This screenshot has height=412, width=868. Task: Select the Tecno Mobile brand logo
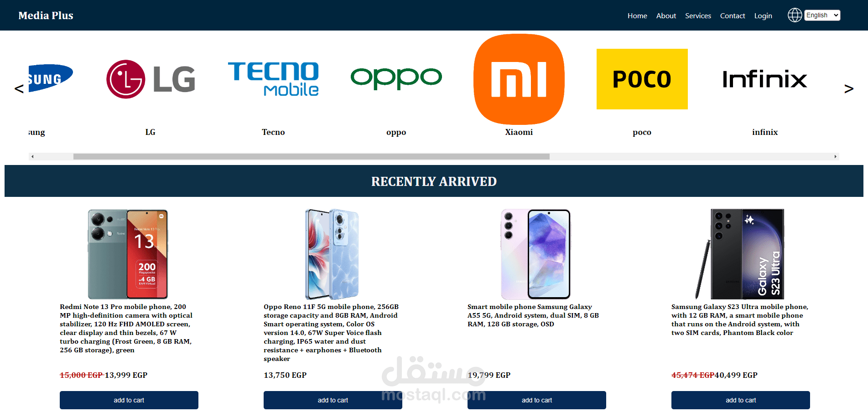coord(273,79)
